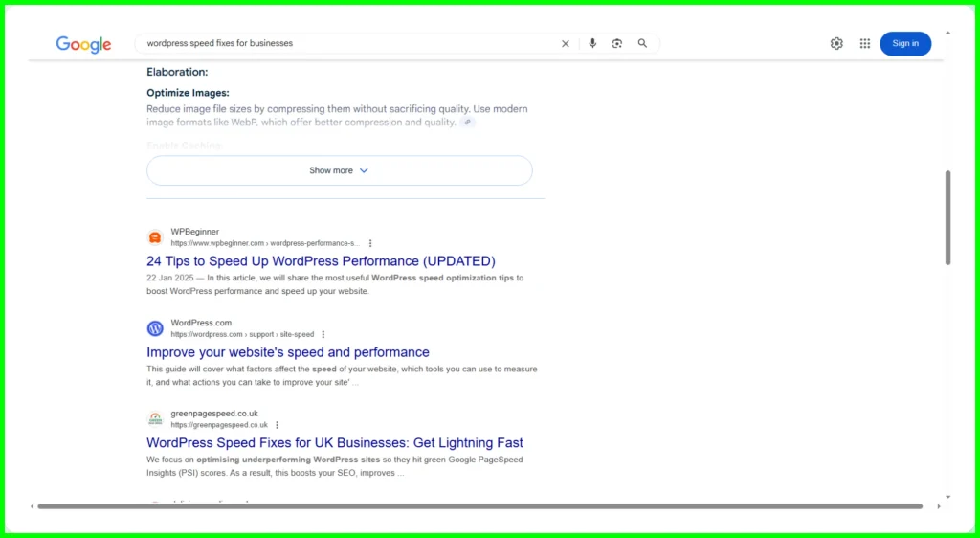980x538 pixels.
Task: Click the WPBeginner site name text
Action: coord(195,232)
